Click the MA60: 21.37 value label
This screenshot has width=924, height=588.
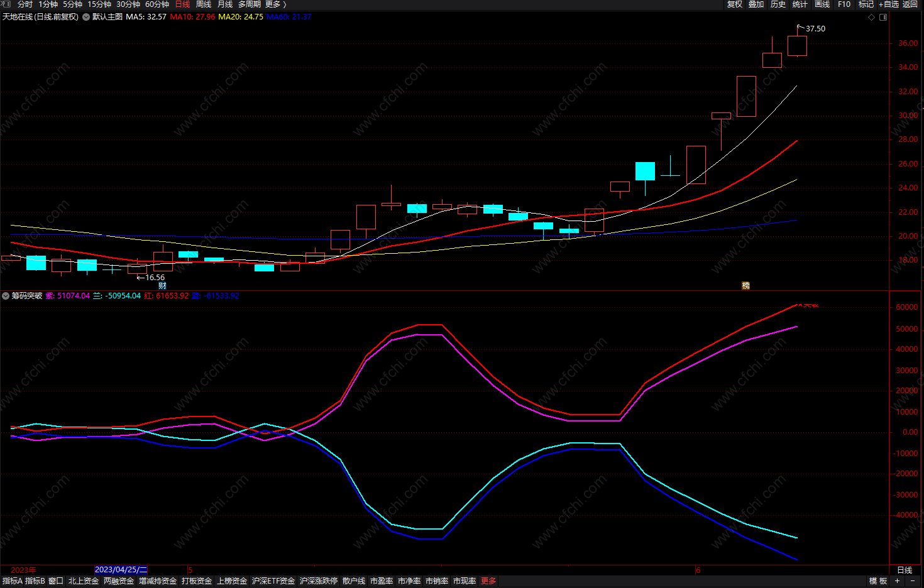click(x=289, y=17)
